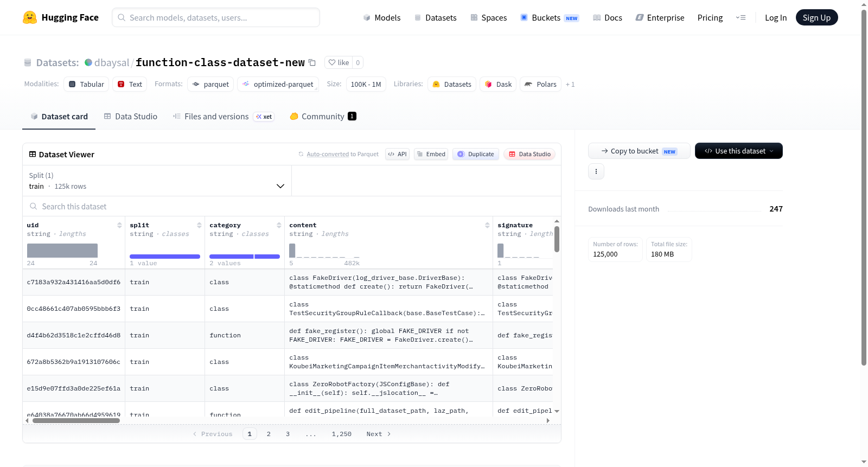Click the Hugging Face logo icon

pos(30,17)
